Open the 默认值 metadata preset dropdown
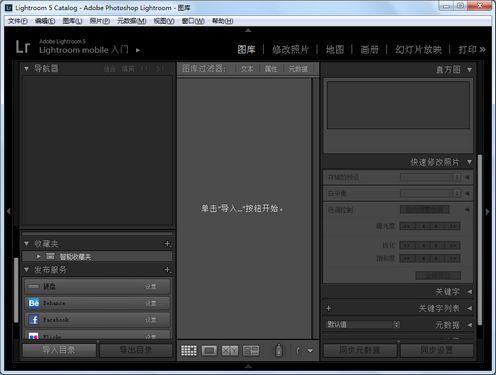The width and height of the screenshot is (496, 375). (363, 324)
